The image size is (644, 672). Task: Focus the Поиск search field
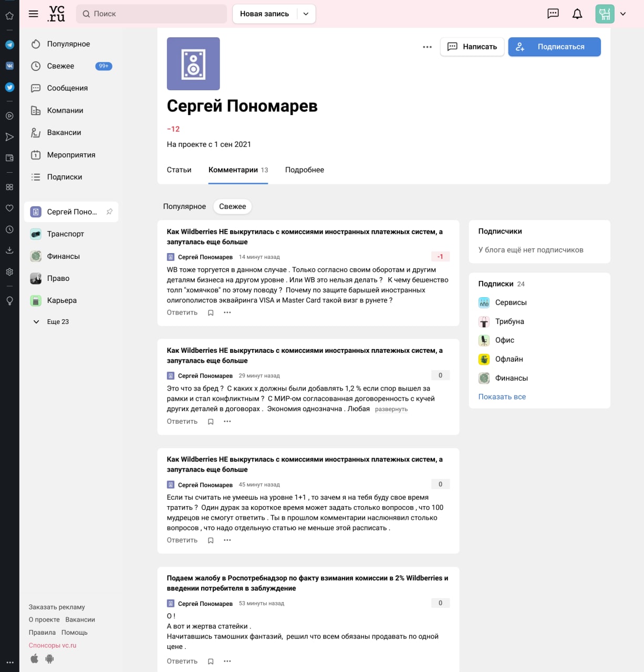151,14
